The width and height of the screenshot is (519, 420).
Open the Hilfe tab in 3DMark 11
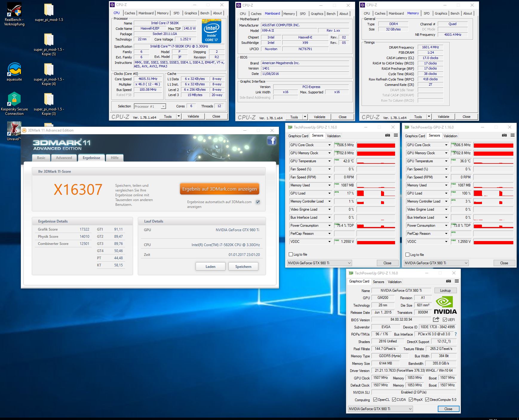tap(115, 158)
